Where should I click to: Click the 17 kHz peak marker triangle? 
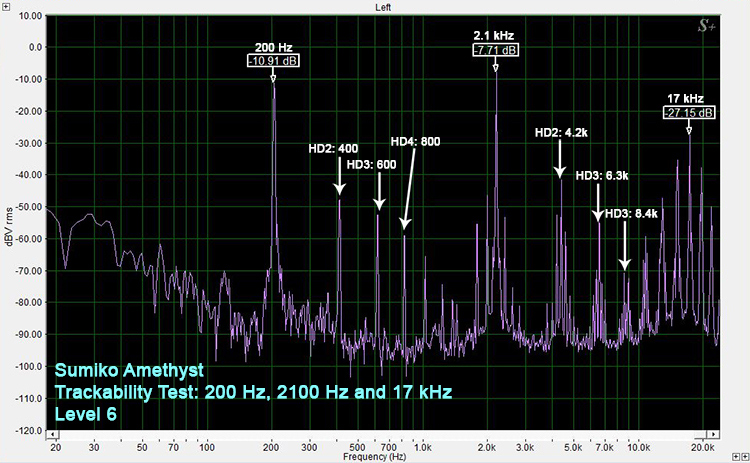pos(689,125)
